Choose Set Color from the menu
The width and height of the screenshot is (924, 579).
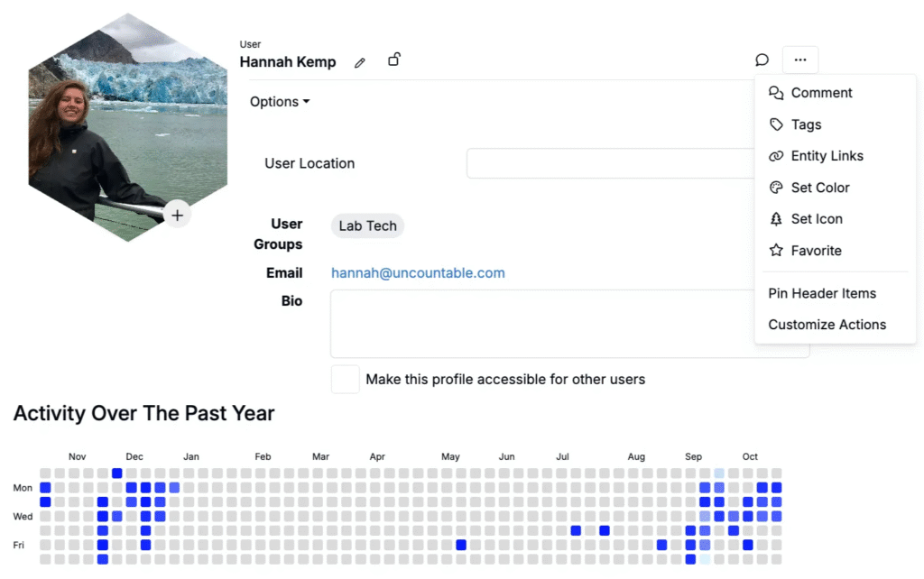(819, 188)
